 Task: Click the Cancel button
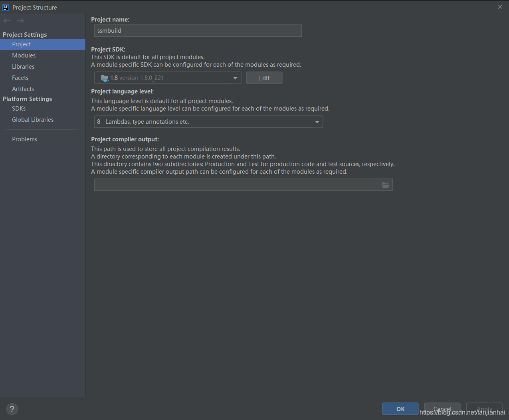pyautogui.click(x=442, y=409)
